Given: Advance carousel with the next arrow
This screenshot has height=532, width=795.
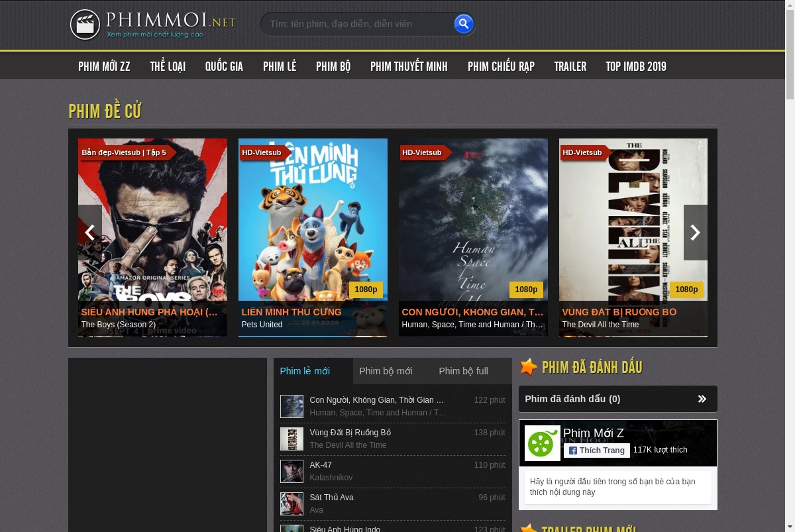Looking at the screenshot, I should (696, 232).
